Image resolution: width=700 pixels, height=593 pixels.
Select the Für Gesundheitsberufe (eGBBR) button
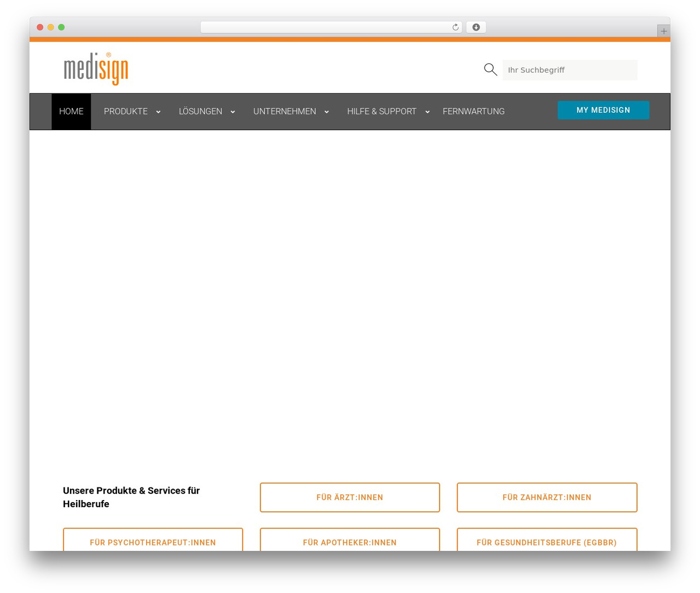coord(547,540)
